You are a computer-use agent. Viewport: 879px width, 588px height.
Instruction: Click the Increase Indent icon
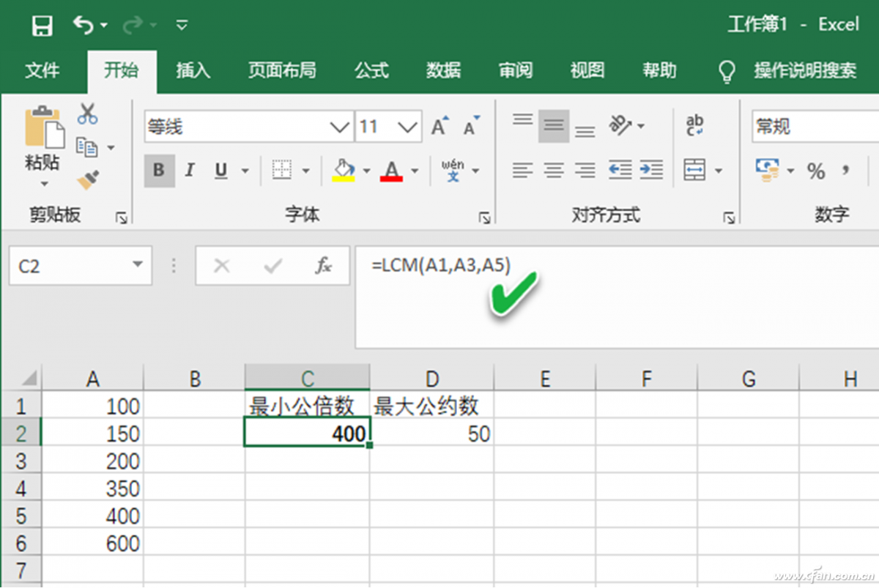coord(650,171)
